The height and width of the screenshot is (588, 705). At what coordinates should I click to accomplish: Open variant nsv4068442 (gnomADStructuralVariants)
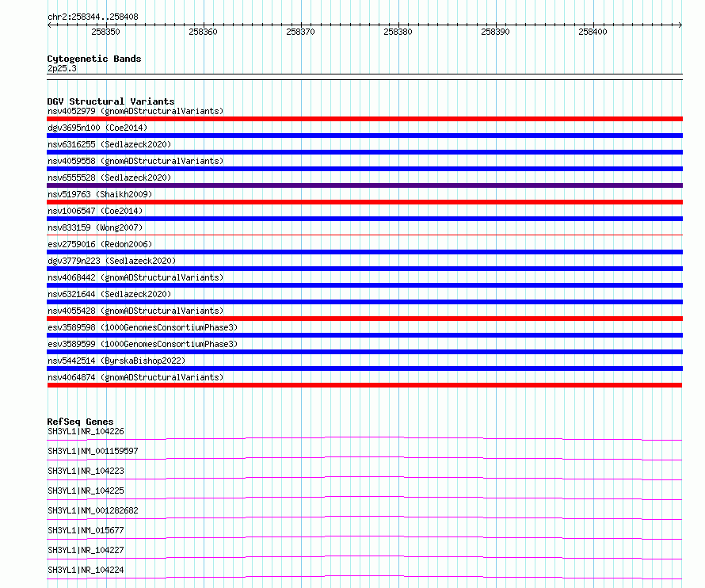coord(135,277)
